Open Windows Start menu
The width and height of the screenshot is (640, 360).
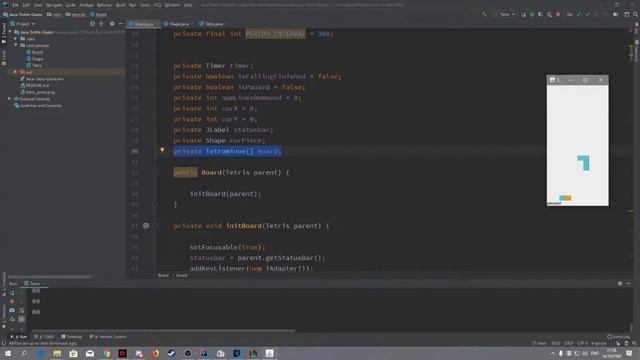point(8,353)
